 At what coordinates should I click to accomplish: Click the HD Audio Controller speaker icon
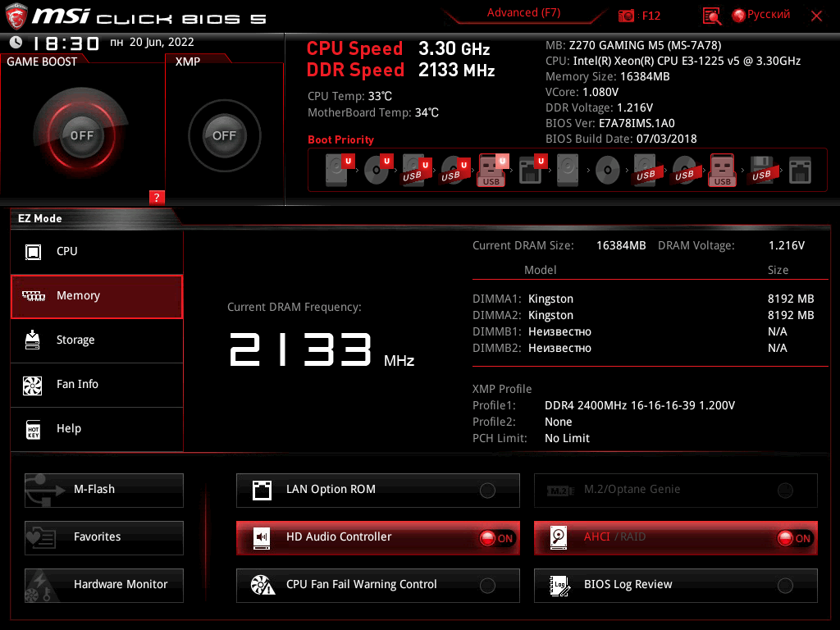[262, 537]
